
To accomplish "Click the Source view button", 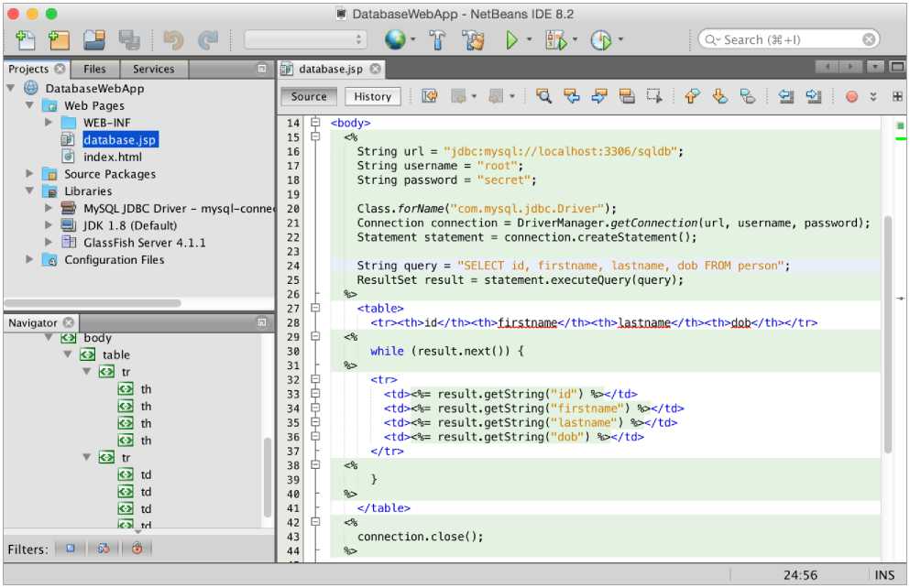I will point(309,96).
